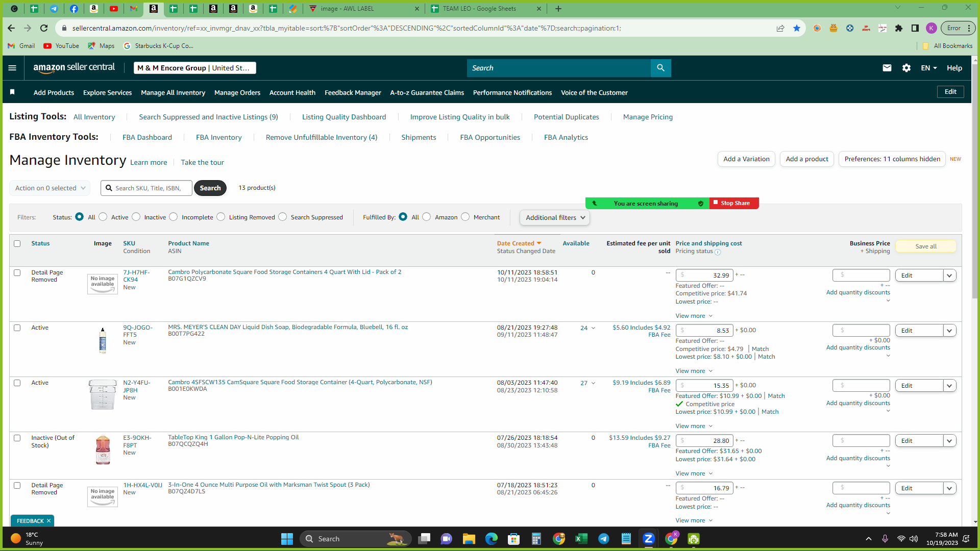Click the Cambro CamSquare product thumbnail
Screen dimensions: 980x551
pyautogui.click(x=103, y=394)
